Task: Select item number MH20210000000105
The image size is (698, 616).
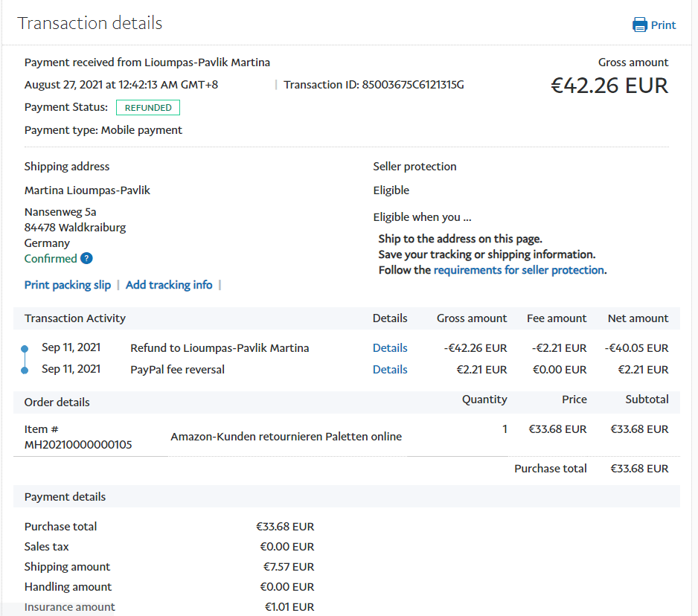Action: [78, 445]
